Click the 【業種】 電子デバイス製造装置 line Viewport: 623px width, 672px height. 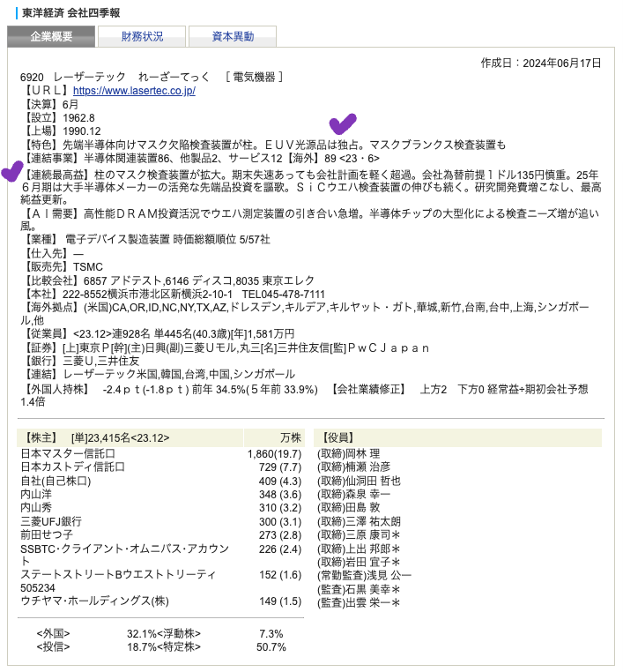click(x=145, y=239)
